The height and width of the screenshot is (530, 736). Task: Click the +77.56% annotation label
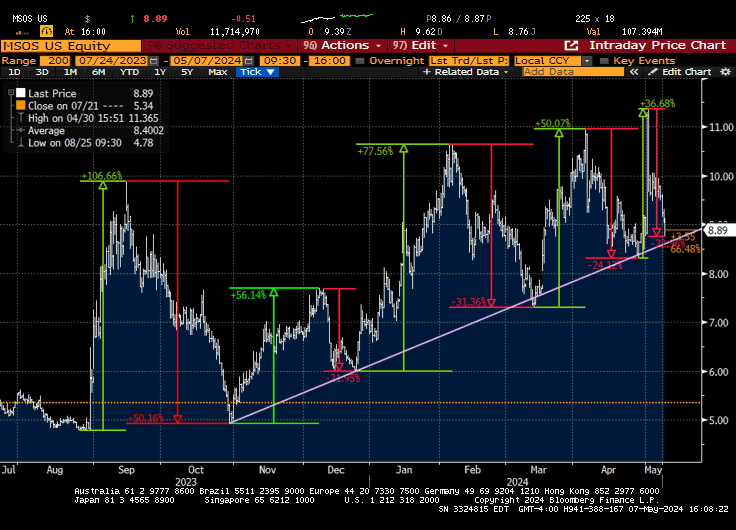coord(375,152)
